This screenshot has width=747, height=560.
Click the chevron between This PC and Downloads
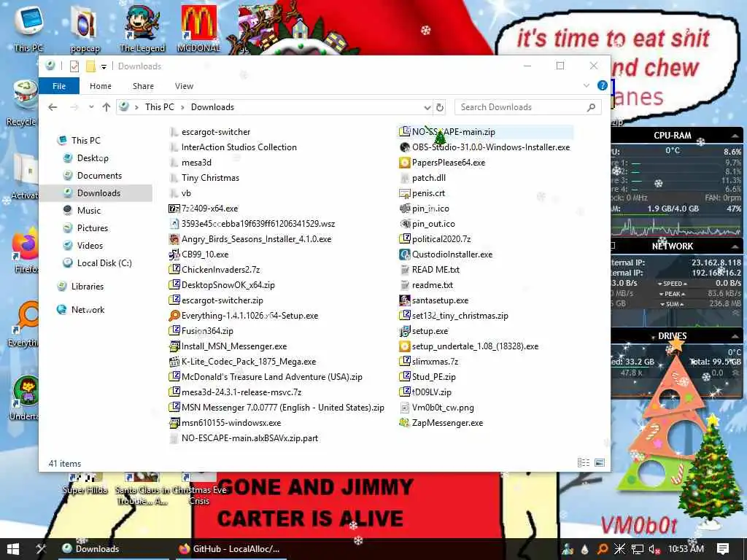point(182,107)
